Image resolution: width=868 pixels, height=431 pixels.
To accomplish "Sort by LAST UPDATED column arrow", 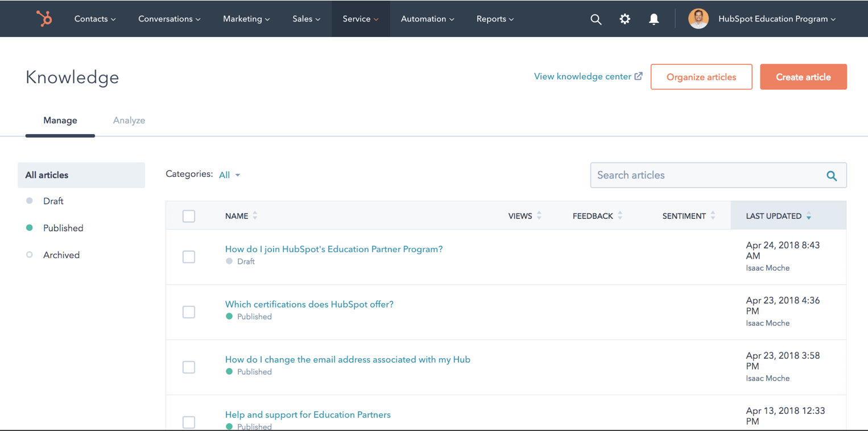I will click(809, 216).
